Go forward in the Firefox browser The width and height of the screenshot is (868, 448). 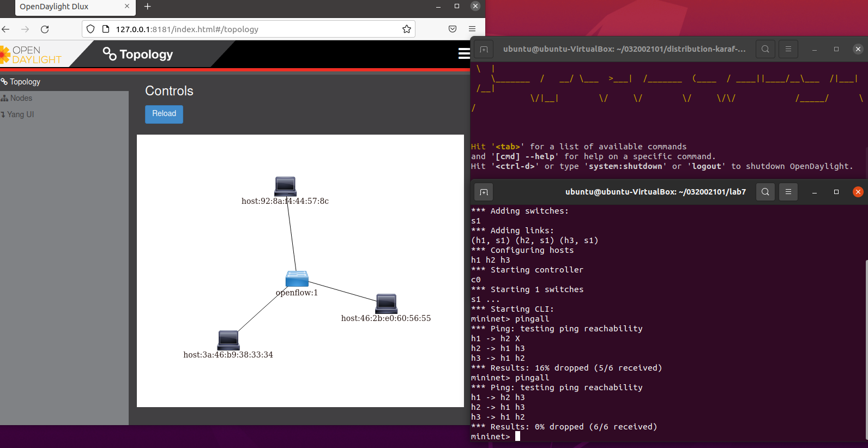point(25,29)
